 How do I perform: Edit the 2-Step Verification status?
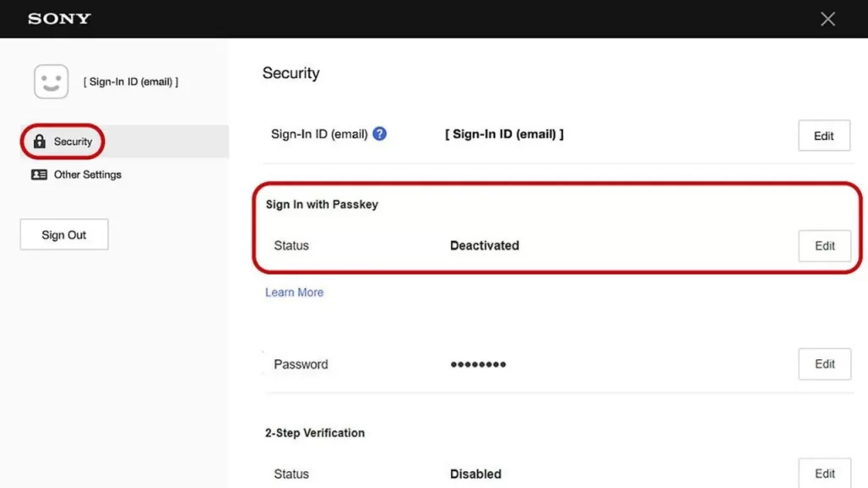pyautogui.click(x=825, y=474)
